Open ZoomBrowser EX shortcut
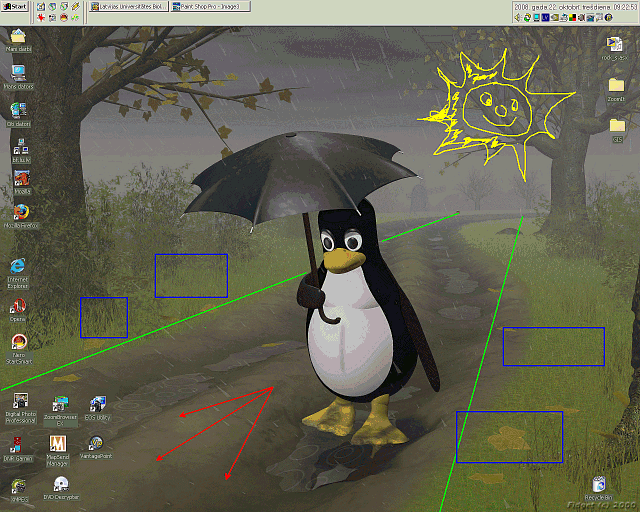640x512 pixels. click(x=60, y=411)
